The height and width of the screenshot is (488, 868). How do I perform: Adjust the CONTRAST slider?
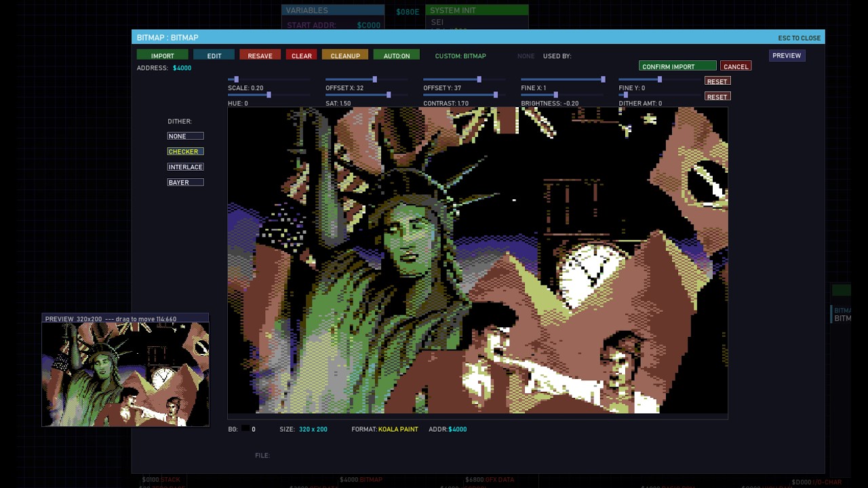(464, 96)
